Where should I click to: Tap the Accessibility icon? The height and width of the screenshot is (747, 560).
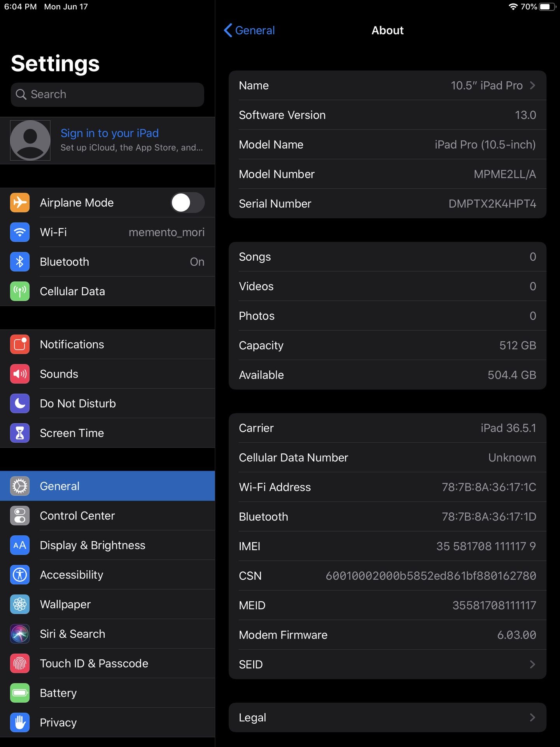tap(20, 575)
